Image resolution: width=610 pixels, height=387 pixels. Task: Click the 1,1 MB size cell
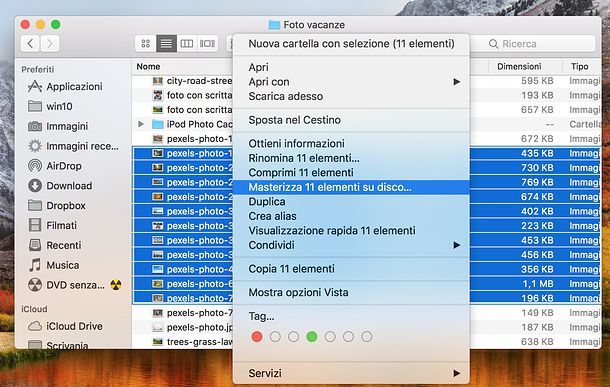tap(538, 284)
